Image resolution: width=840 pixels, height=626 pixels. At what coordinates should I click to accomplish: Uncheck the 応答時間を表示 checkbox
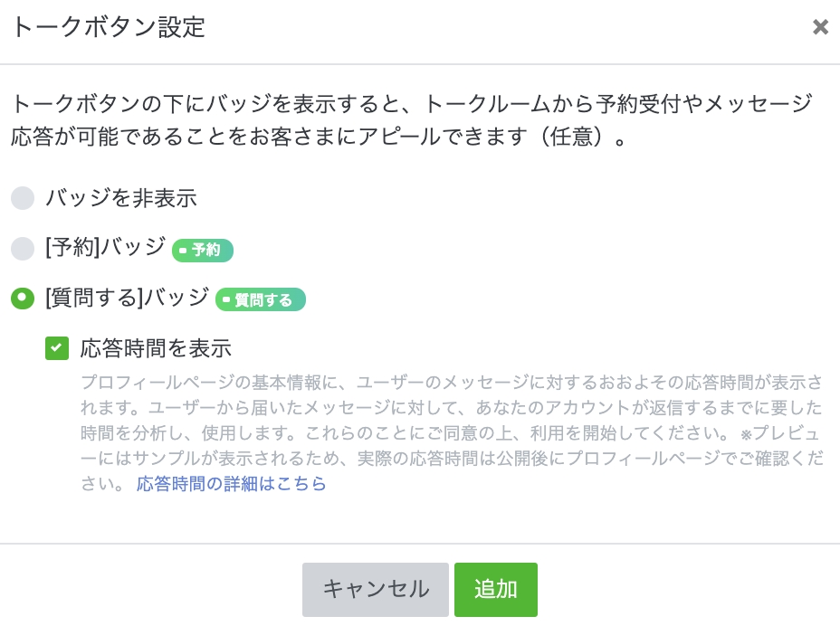tap(57, 348)
